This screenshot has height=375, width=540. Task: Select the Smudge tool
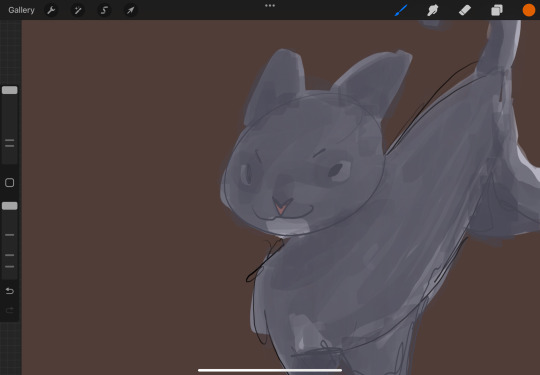pos(433,10)
